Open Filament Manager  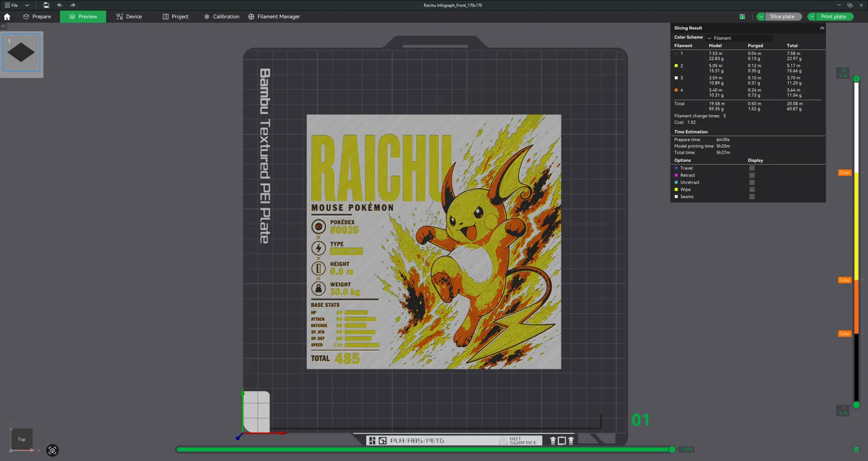click(x=274, y=17)
